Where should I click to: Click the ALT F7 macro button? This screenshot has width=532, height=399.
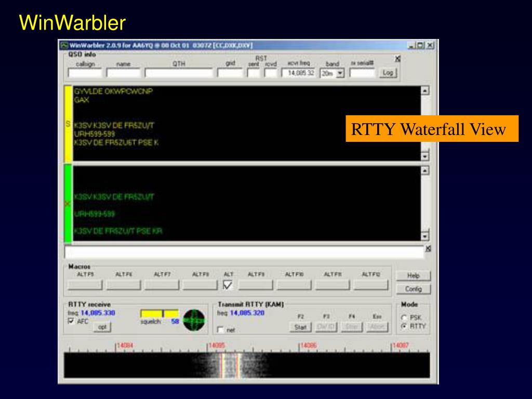point(162,285)
